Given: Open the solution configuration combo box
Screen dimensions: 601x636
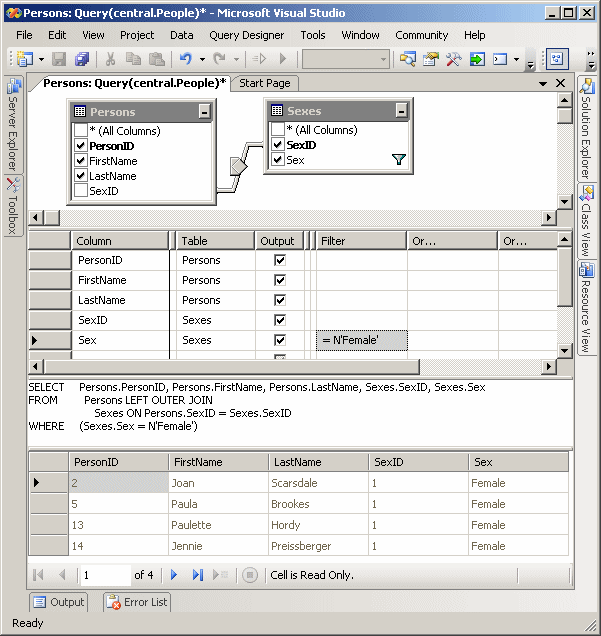Looking at the screenshot, I should pos(346,60).
